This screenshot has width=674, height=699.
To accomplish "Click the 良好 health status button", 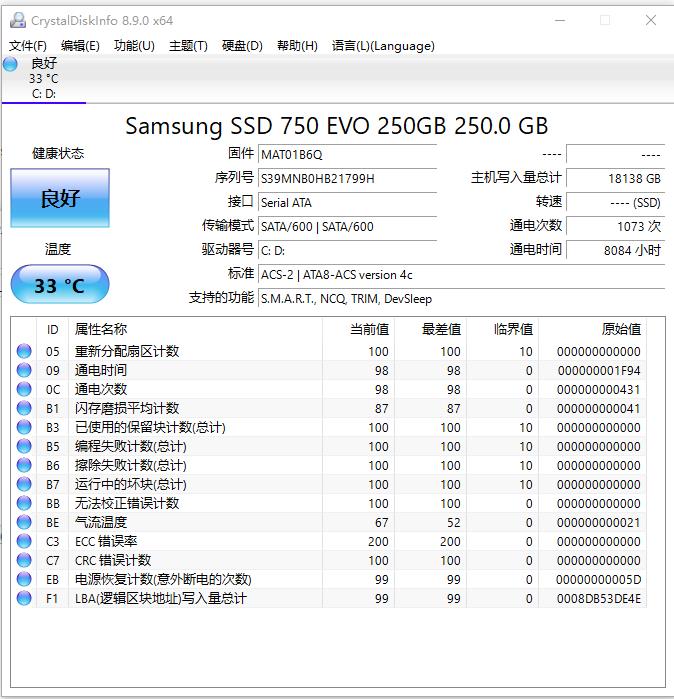I will (x=60, y=198).
